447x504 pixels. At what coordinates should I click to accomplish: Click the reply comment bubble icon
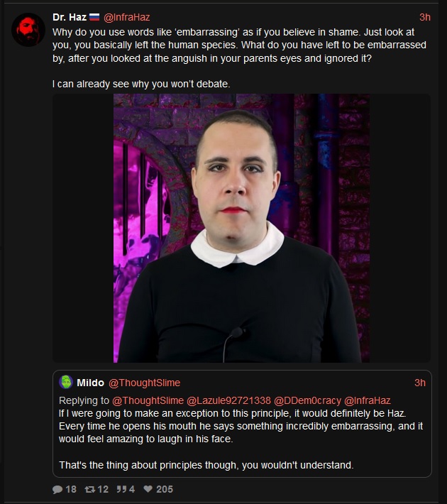point(57,489)
